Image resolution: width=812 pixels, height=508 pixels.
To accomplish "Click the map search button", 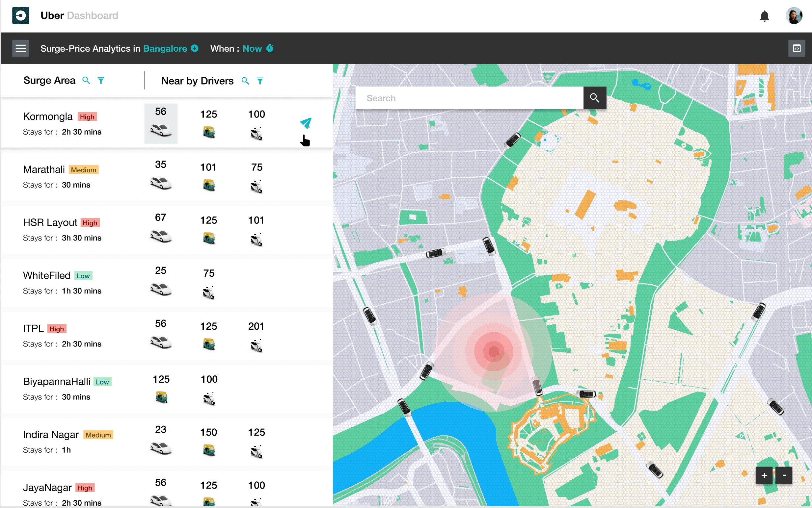I will coord(595,98).
